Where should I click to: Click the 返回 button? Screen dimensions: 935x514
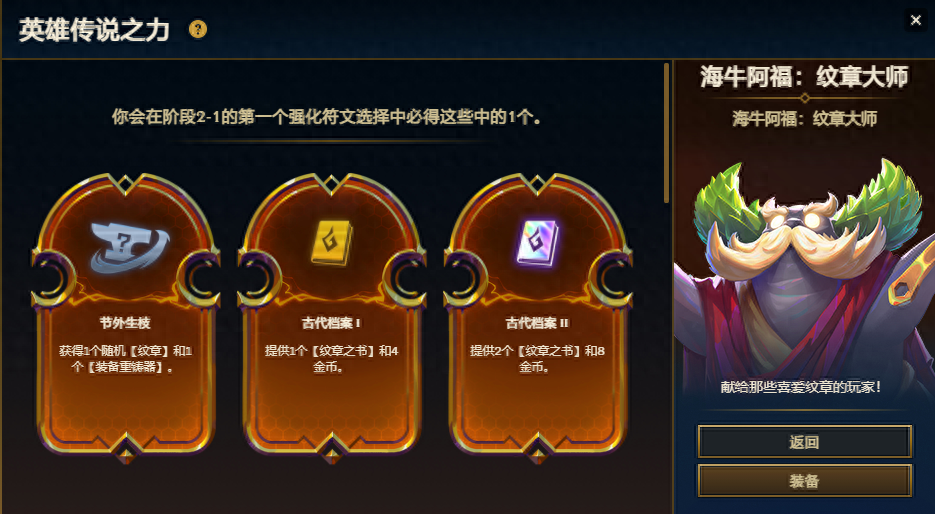click(804, 442)
